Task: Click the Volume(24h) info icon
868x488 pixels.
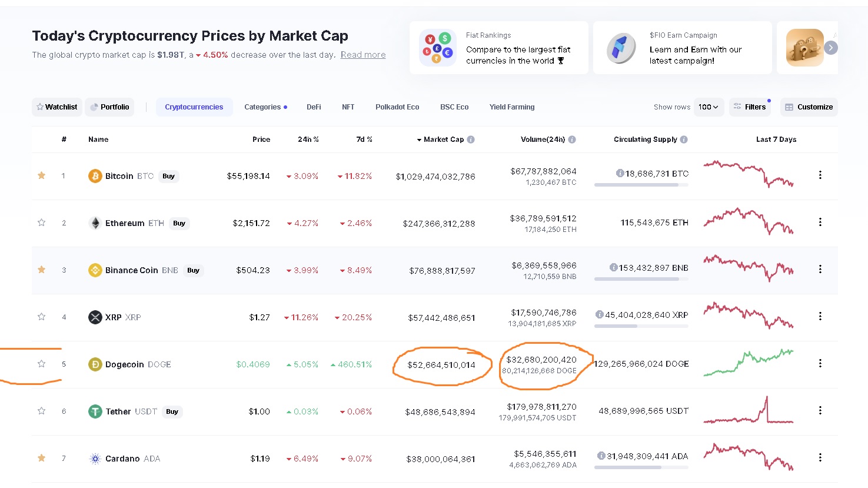Action: (x=572, y=140)
